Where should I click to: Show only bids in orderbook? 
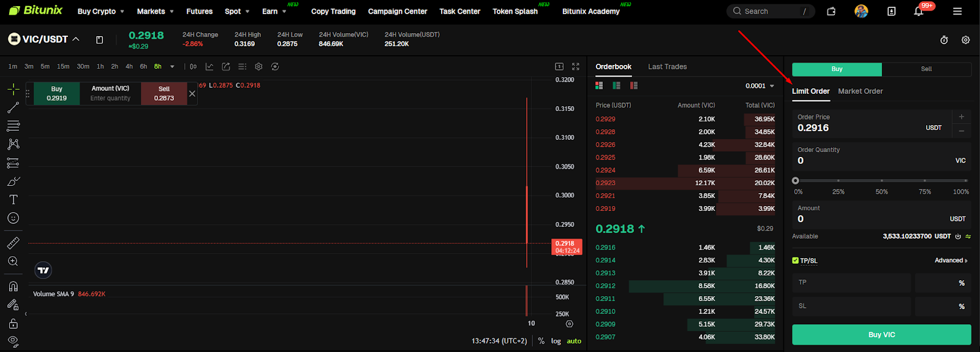tap(616, 86)
